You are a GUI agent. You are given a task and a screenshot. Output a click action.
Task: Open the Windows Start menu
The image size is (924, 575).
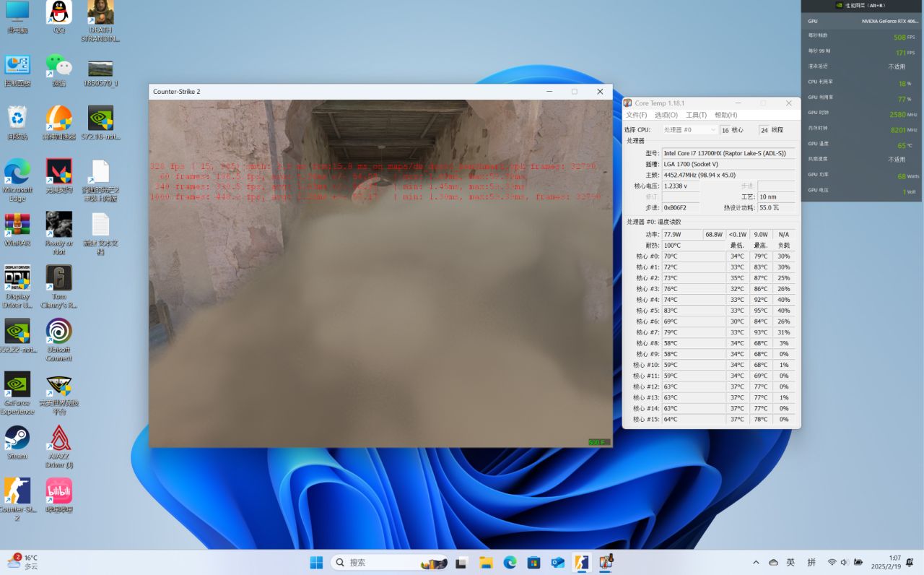coord(316,562)
